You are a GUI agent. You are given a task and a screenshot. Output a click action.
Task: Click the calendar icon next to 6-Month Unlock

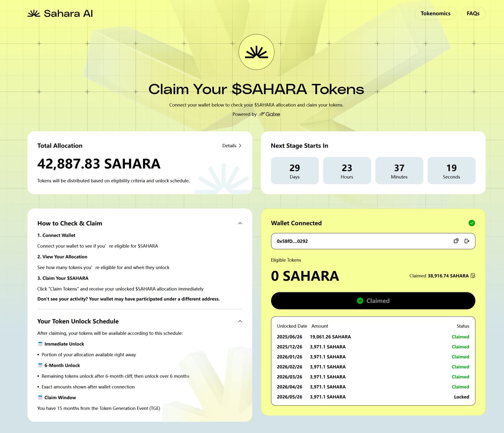[40, 365]
